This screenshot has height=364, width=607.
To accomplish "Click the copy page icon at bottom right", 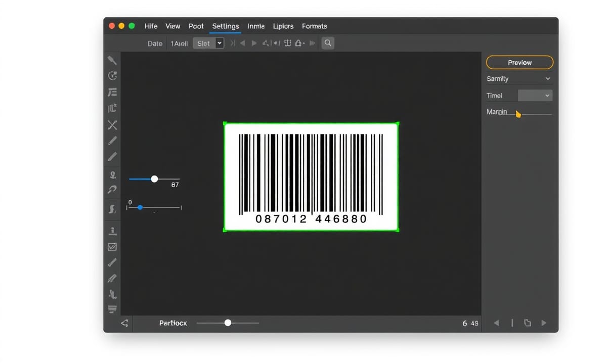I will point(527,323).
